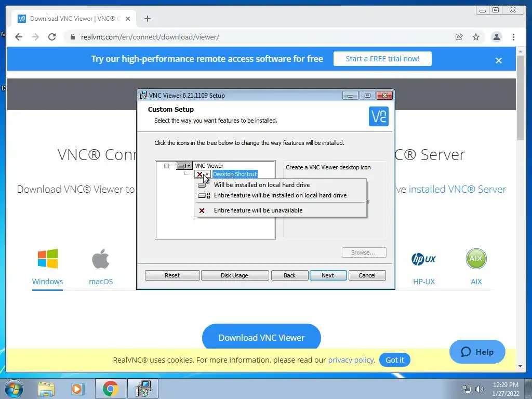
Task: Collapse the VNC Viewer tree node
Action: [166, 166]
